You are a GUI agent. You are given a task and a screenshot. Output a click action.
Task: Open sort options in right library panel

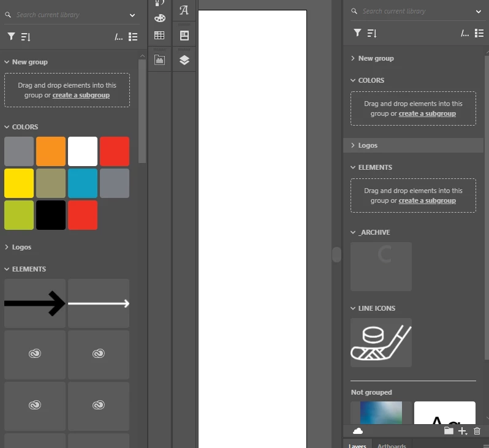click(372, 33)
